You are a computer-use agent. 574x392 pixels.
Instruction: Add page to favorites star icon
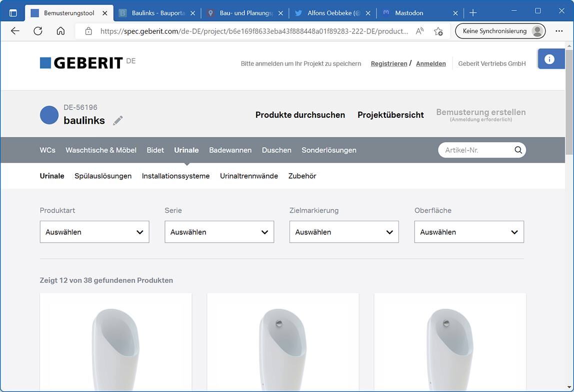438,31
